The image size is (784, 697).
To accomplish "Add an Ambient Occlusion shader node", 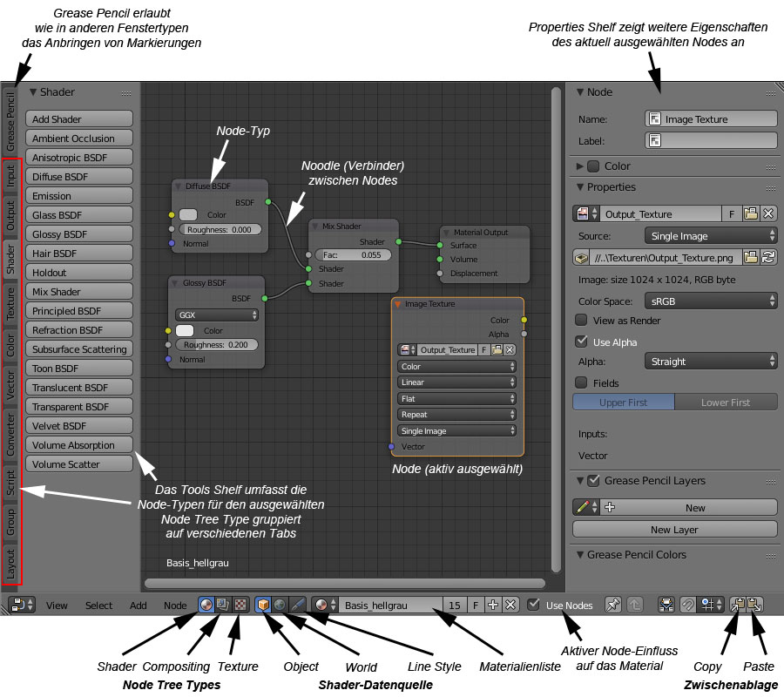I will (x=78, y=138).
